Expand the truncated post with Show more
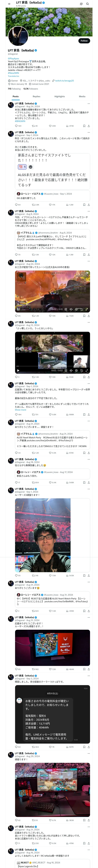This screenshot has width=98, height=868. 20,410
